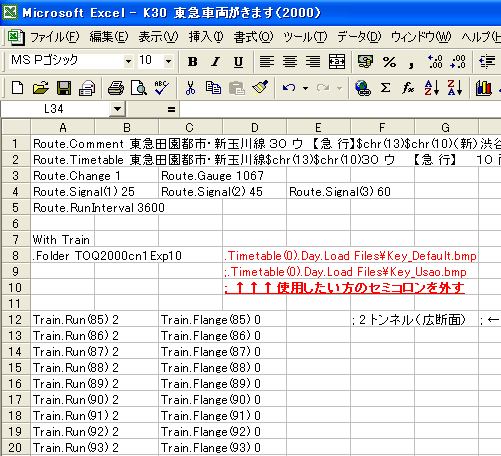Send workbook by e-mail icon
This screenshot has height=456, width=501.
[x=87, y=88]
